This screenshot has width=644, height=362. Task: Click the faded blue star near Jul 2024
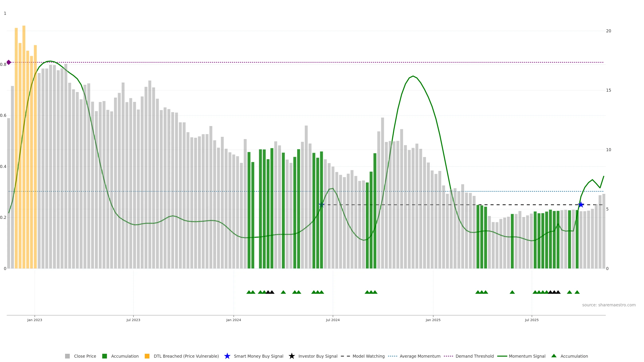click(321, 205)
